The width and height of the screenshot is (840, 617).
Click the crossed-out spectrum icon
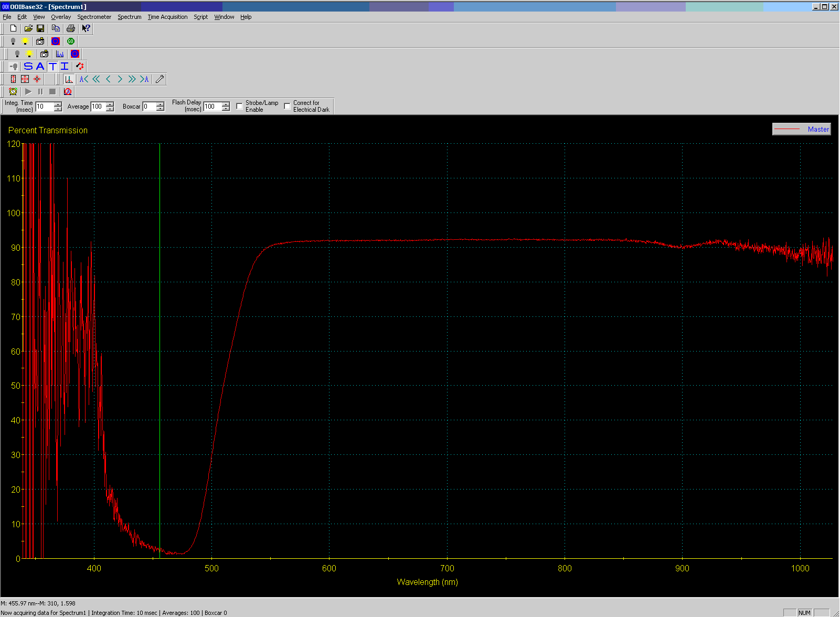[x=68, y=91]
